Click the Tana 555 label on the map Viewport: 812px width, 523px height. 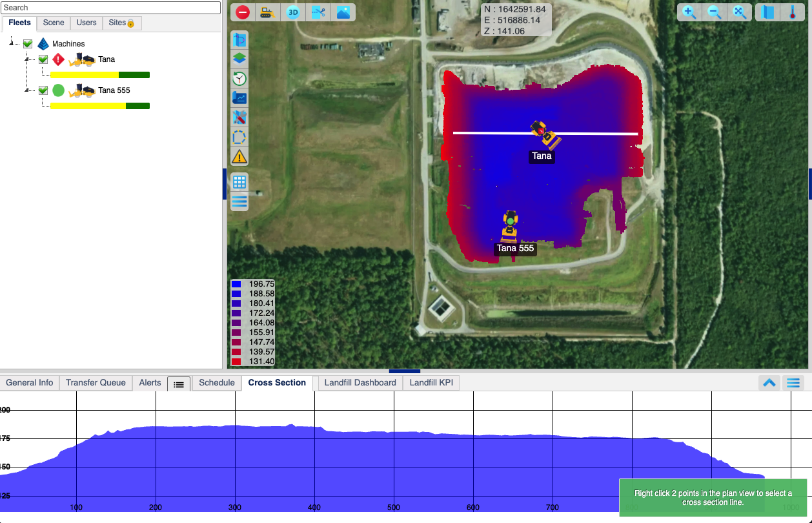[x=516, y=248]
